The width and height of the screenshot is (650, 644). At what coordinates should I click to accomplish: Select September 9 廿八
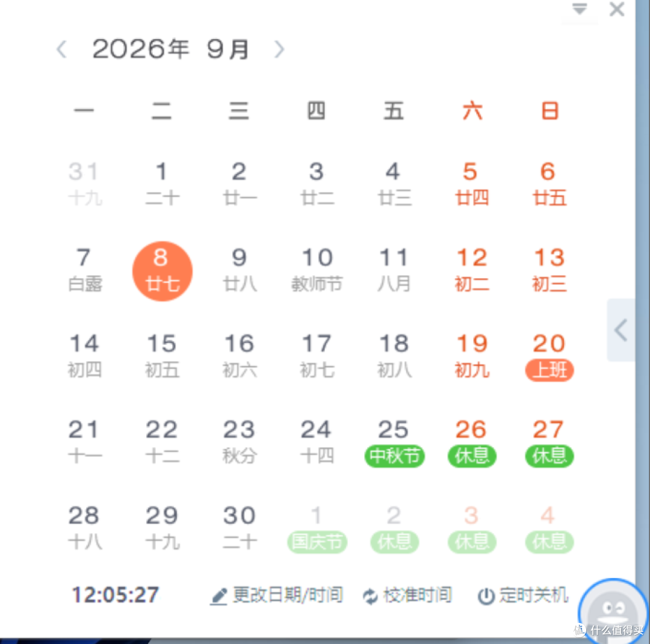tap(240, 270)
